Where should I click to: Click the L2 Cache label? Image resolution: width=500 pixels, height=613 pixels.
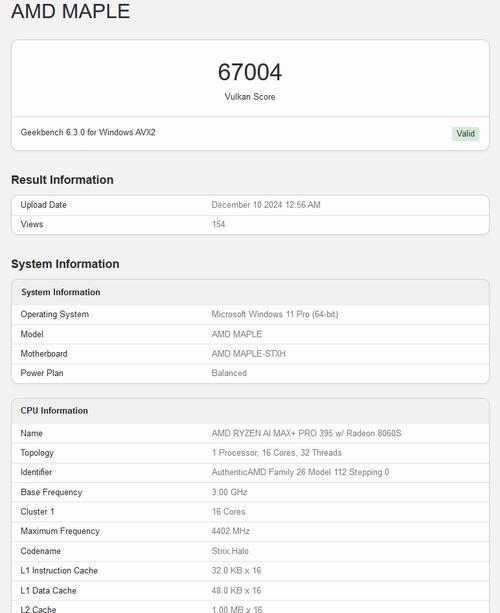coord(38,609)
